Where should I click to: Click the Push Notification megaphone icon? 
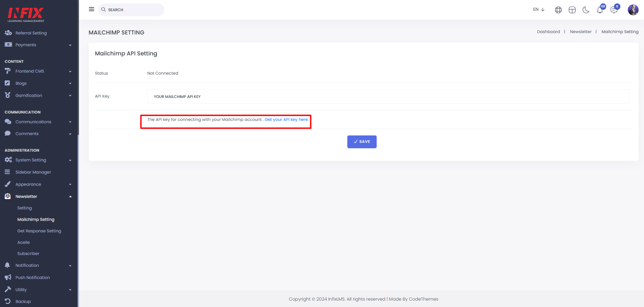pos(8,277)
